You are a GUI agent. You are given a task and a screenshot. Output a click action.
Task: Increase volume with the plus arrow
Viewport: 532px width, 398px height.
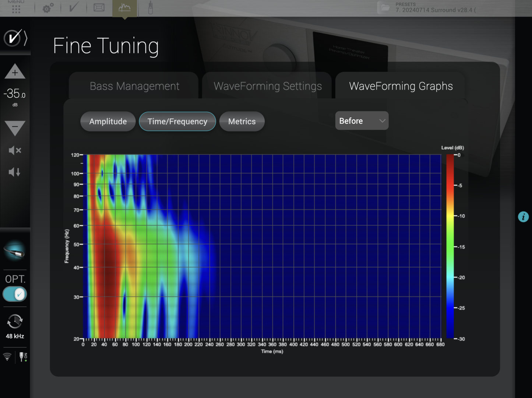pos(15,72)
